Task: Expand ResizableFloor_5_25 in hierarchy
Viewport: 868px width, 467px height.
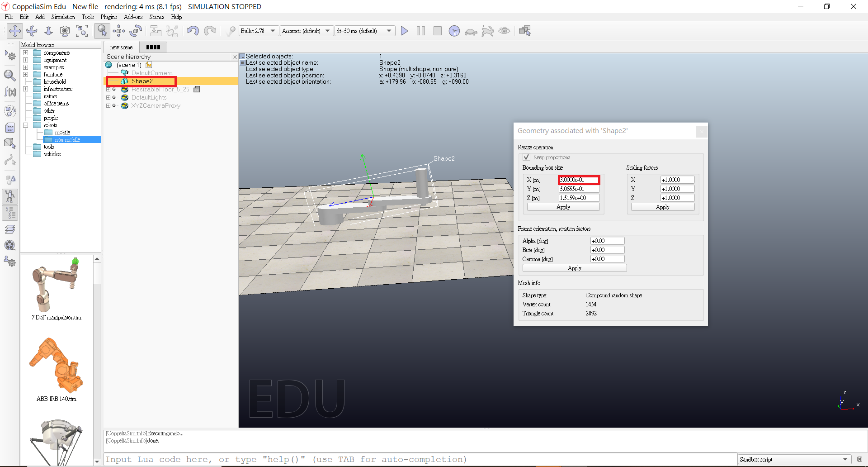Action: 108,90
